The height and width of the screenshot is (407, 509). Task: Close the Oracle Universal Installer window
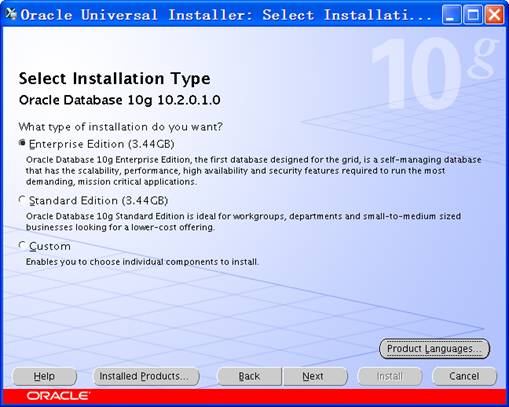[x=494, y=15]
